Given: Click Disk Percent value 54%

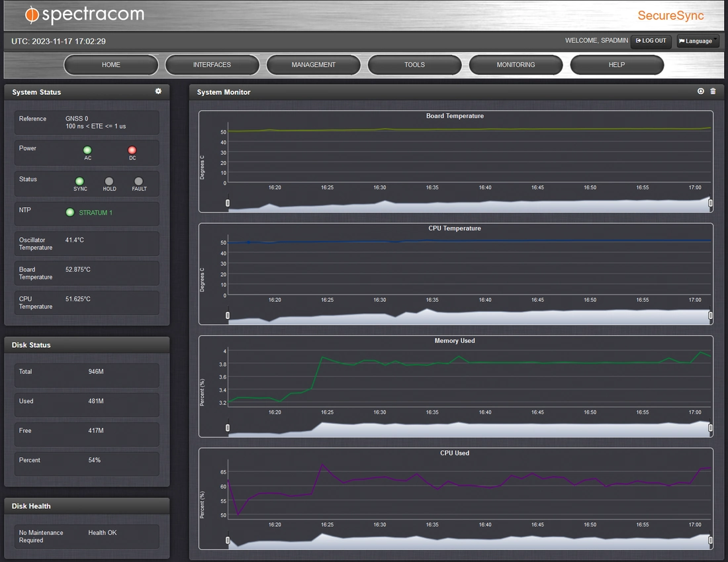Looking at the screenshot, I should point(94,460).
